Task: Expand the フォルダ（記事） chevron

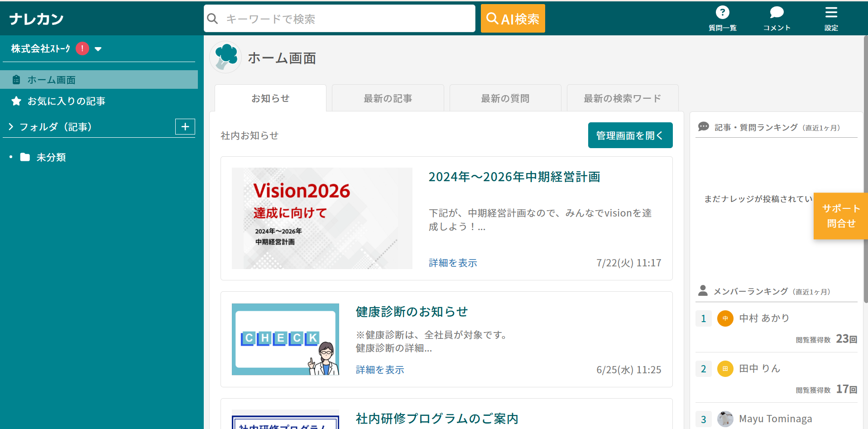Action: [11, 127]
